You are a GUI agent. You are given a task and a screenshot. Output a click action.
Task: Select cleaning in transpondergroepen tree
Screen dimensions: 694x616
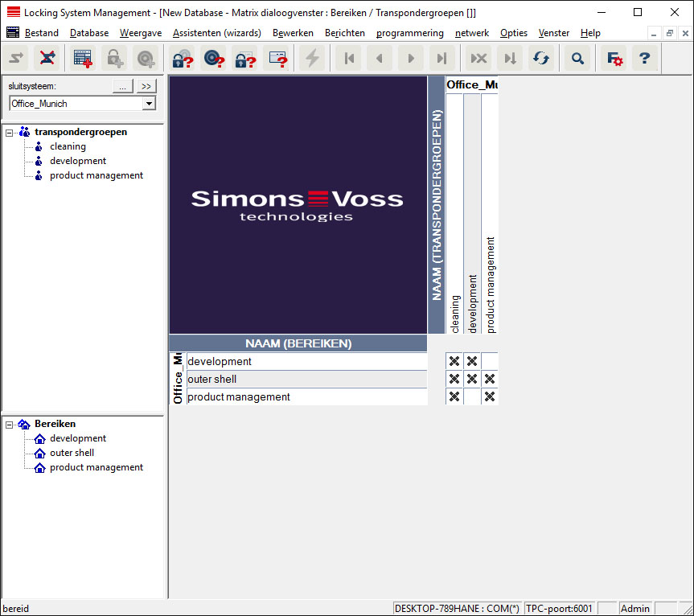[68, 146]
